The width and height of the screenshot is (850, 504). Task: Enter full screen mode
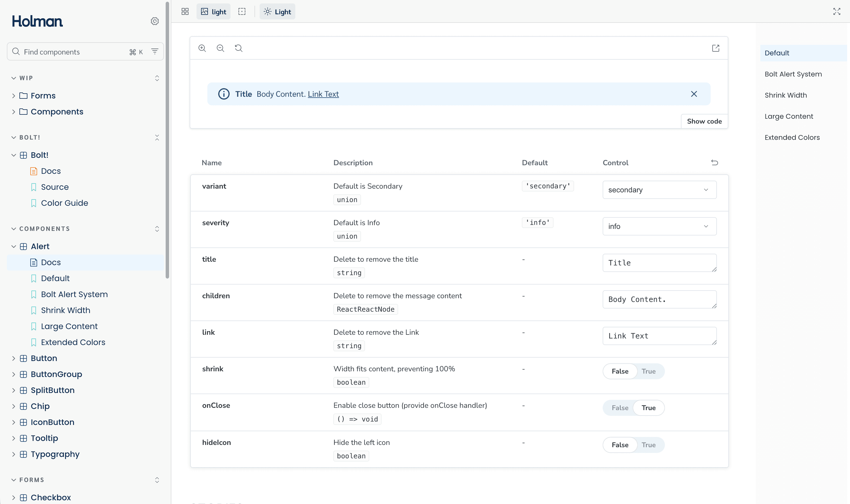coord(836,12)
